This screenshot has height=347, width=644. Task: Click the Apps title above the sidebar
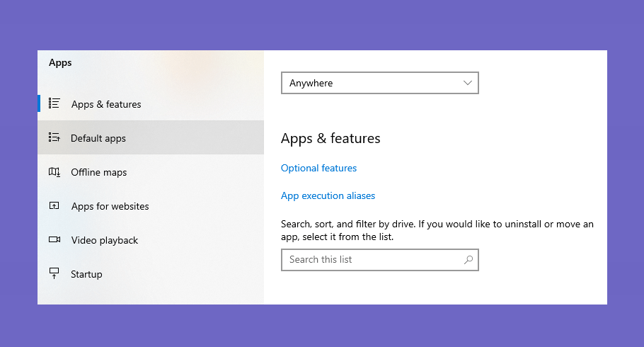point(60,63)
